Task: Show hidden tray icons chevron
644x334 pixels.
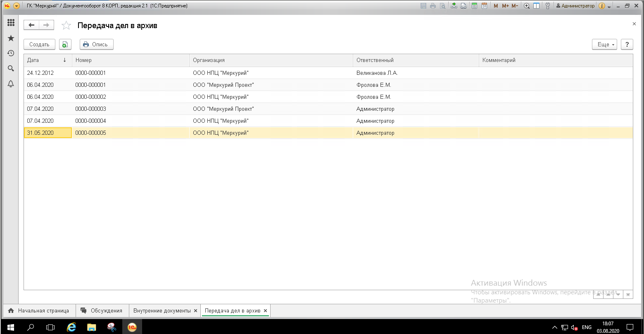Action: 555,327
